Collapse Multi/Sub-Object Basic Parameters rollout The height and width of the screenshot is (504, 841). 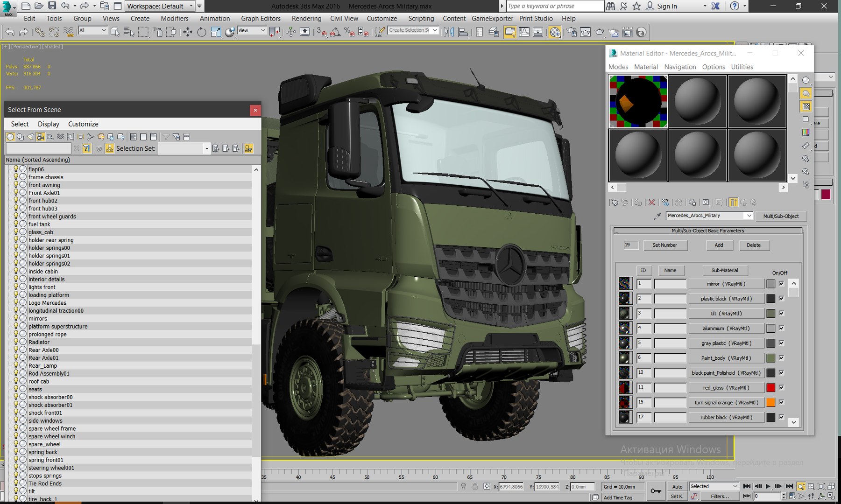(707, 231)
